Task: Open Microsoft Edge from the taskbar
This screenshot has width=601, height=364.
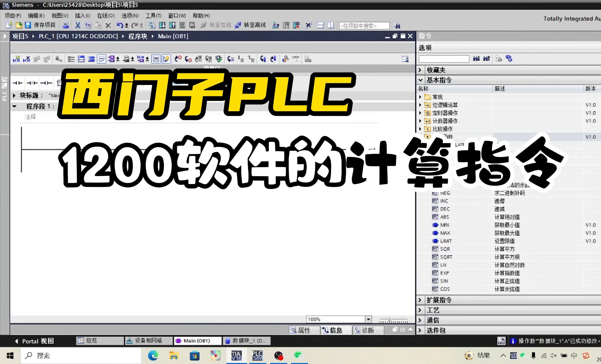Action: click(153, 356)
